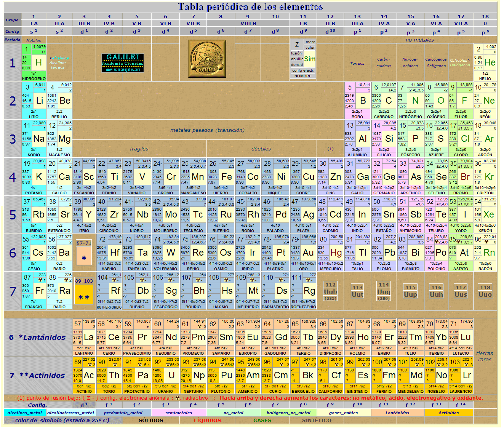Click the halógenos_no_metal legend swatch
The image size is (504, 432).
coord(289,413)
